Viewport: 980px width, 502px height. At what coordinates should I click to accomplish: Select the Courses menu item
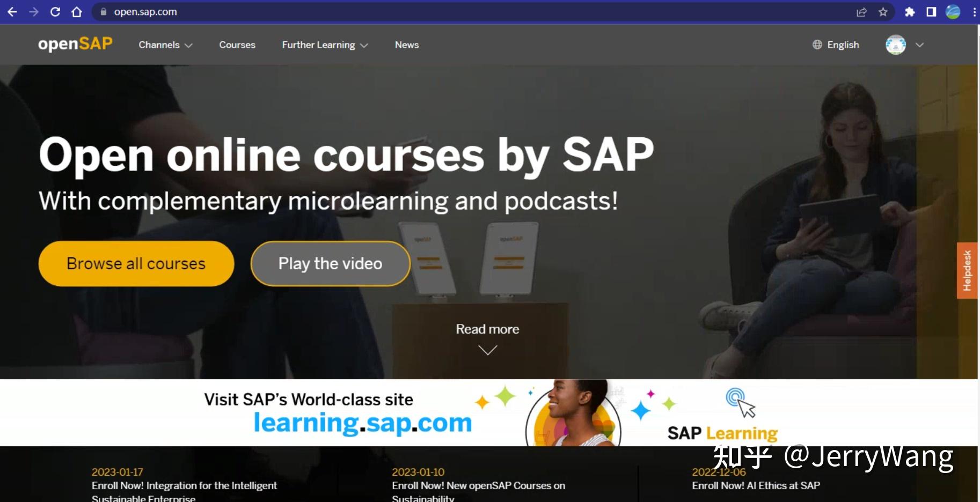[x=237, y=45]
